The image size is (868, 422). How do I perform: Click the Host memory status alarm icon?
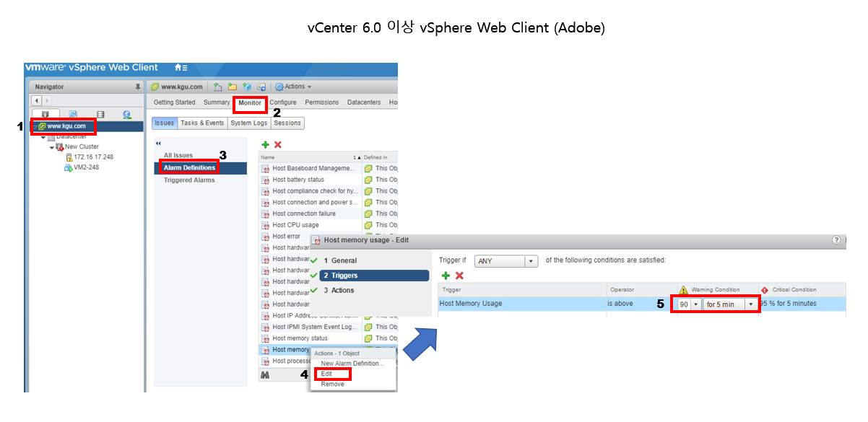tap(265, 338)
